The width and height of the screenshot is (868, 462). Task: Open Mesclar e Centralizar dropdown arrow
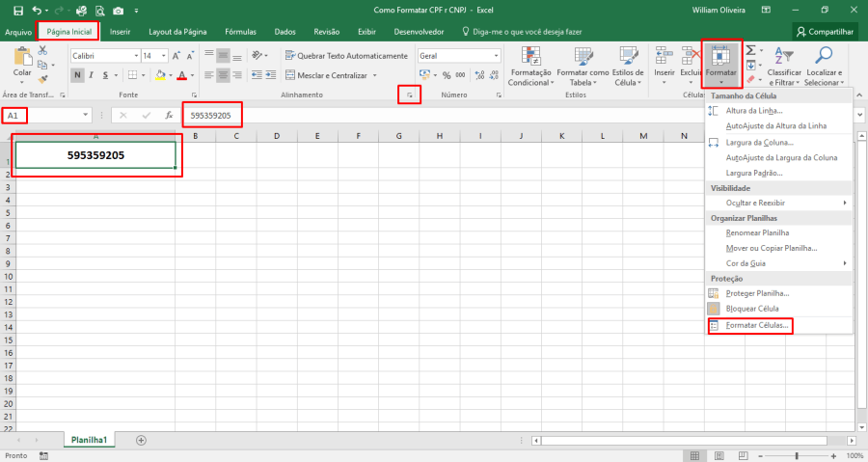375,75
